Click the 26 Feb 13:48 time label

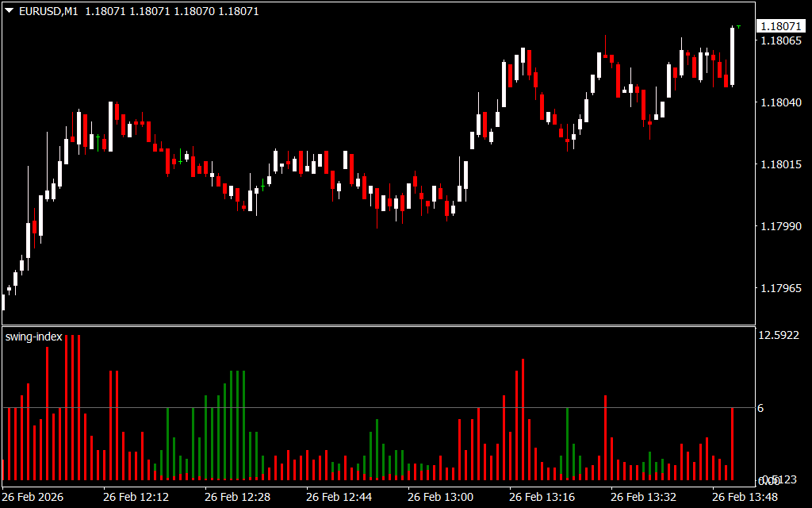point(745,497)
